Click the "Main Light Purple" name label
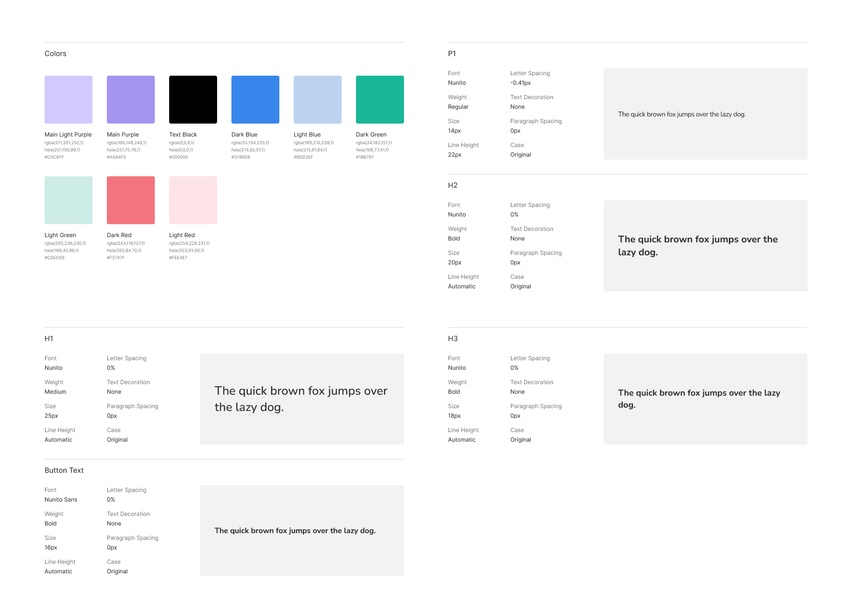Image resolution: width=852 pixels, height=616 pixels. pos(68,135)
